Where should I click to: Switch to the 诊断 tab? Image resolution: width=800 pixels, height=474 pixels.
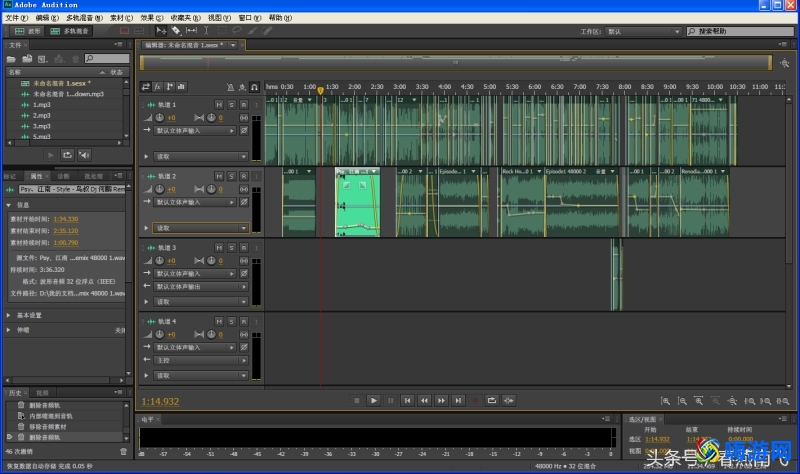click(x=63, y=176)
